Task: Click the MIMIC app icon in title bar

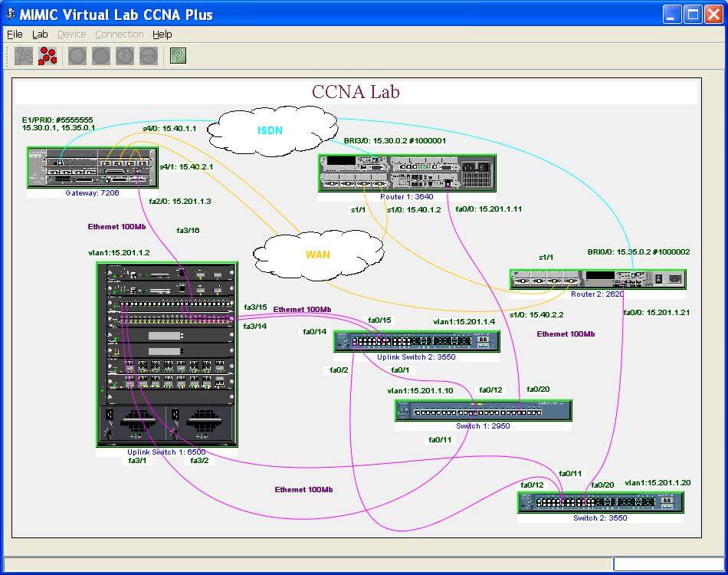Action: [x=10, y=14]
